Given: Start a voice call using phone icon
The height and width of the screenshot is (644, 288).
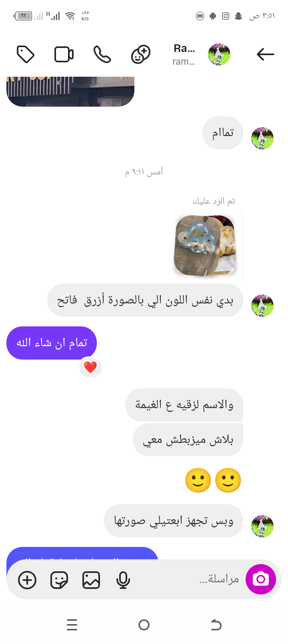Looking at the screenshot, I should 102,54.
